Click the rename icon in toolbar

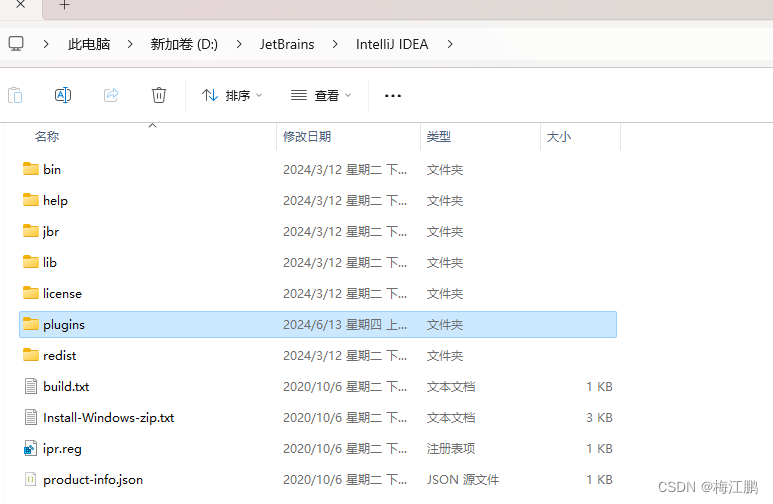[x=63, y=95]
